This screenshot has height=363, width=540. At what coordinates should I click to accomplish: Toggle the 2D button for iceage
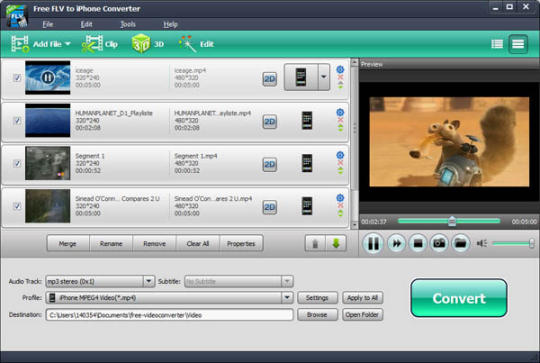(270, 79)
